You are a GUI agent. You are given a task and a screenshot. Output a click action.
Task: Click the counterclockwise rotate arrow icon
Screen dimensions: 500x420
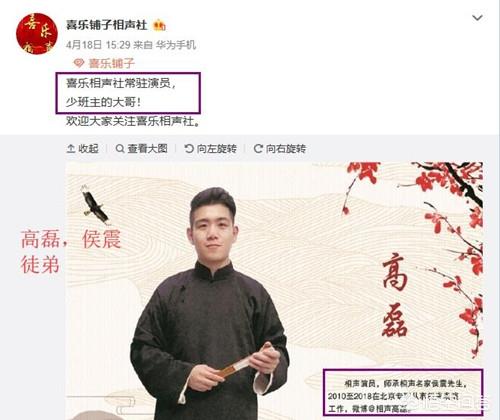pyautogui.click(x=189, y=149)
